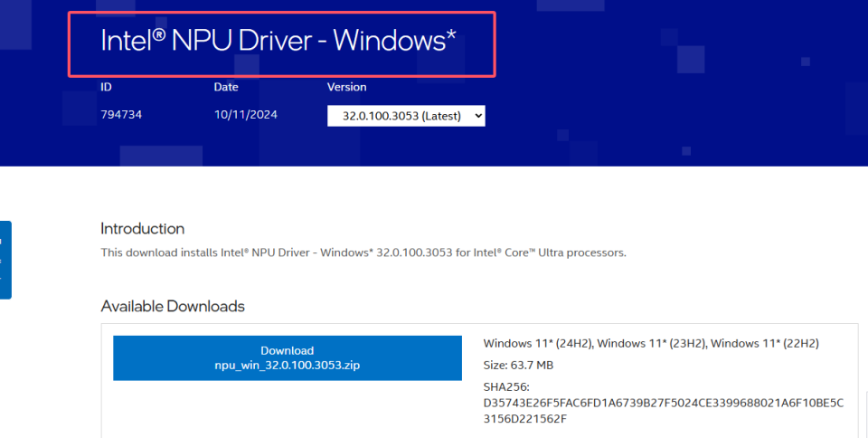Click the Date column label
This screenshot has height=438, width=868.
[226, 87]
